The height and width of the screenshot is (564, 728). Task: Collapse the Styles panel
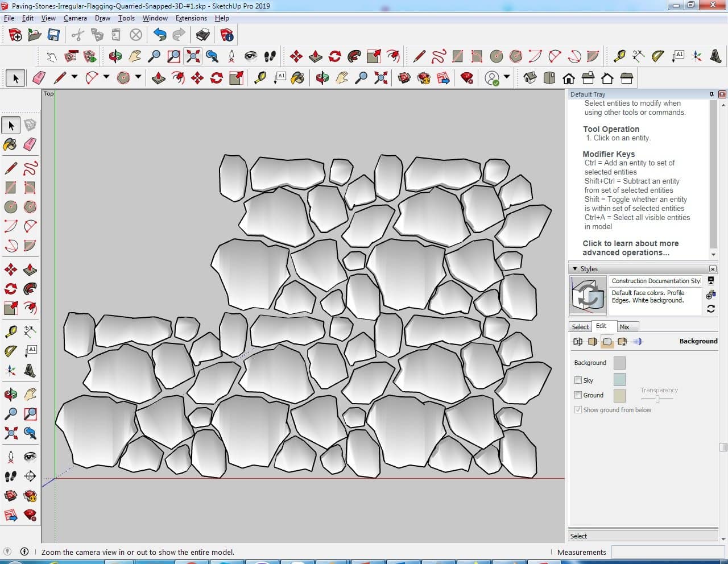pyautogui.click(x=575, y=269)
